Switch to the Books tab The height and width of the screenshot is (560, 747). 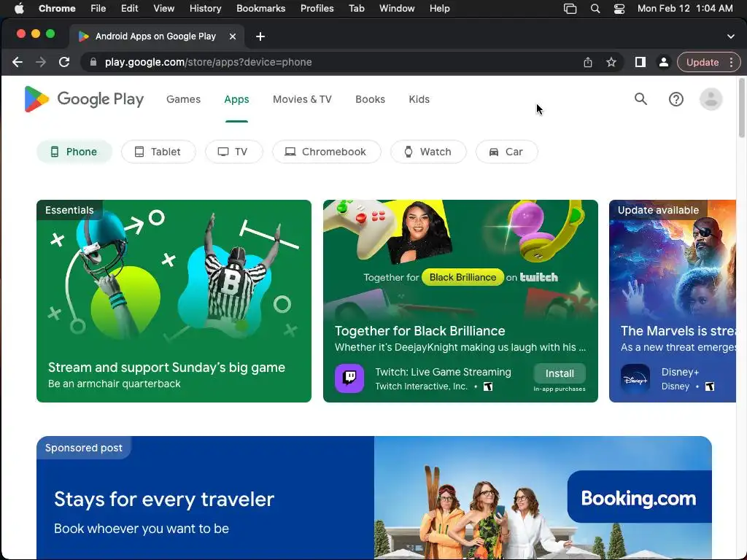coord(370,99)
